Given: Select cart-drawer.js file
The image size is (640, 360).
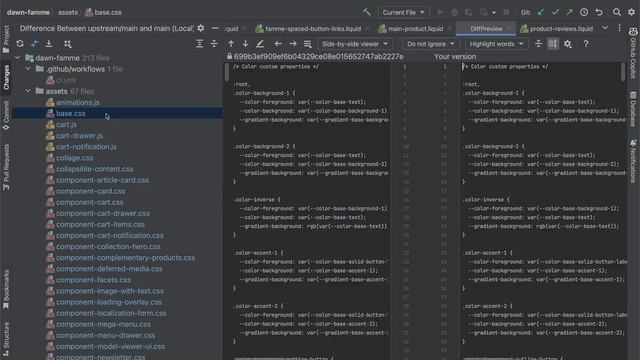Looking at the screenshot, I should coord(79,136).
